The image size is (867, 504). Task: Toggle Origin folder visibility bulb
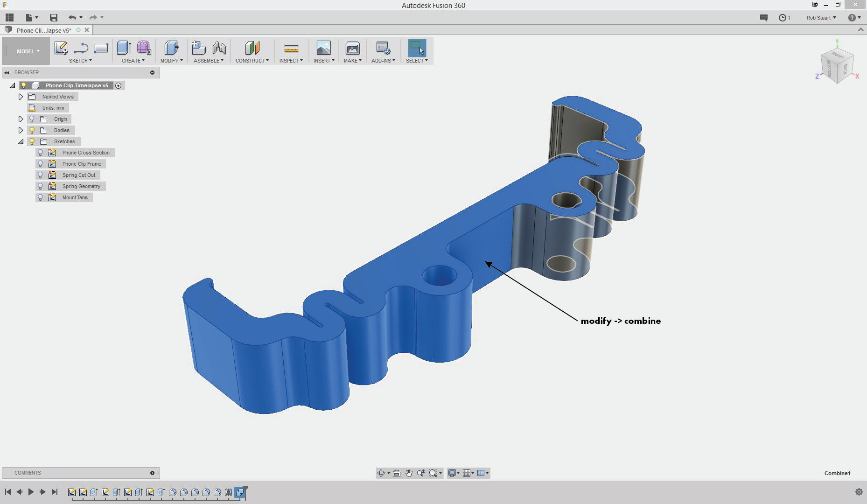point(32,119)
